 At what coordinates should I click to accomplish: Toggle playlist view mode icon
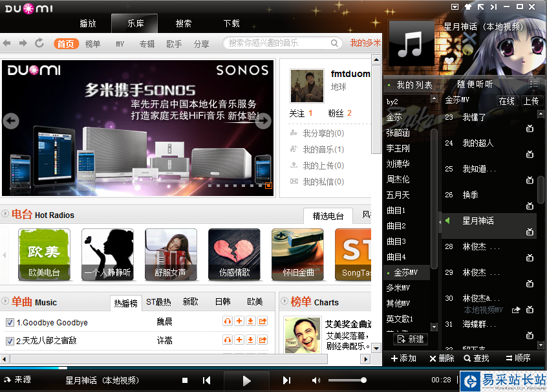(533, 84)
